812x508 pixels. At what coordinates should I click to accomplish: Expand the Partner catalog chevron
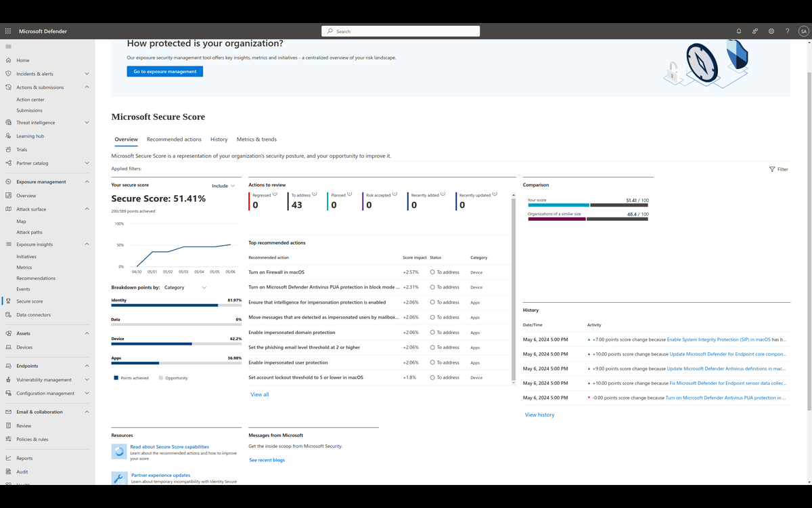click(87, 163)
